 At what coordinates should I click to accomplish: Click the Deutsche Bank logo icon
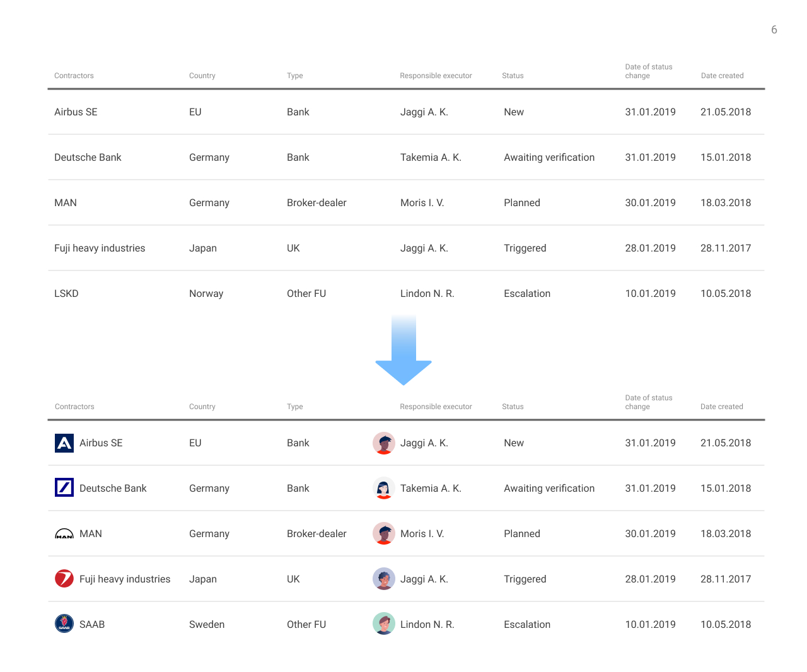(64, 487)
